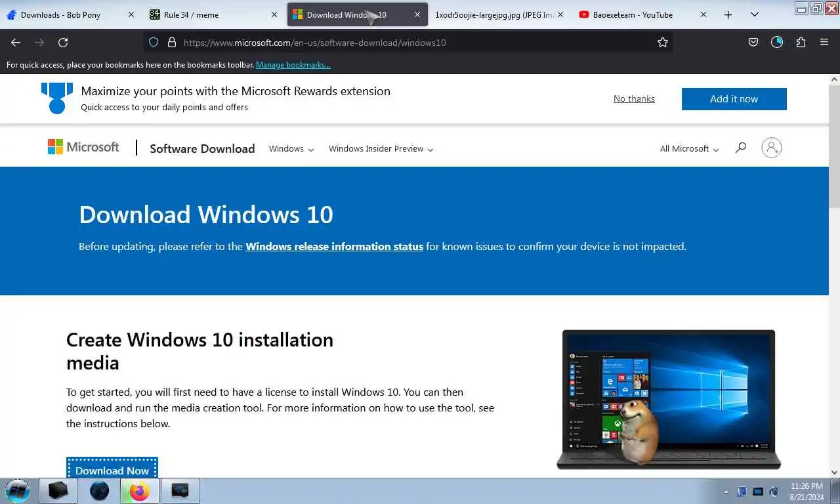Image resolution: width=840 pixels, height=504 pixels.
Task: Click the URL address bar
Action: pyautogui.click(x=407, y=42)
